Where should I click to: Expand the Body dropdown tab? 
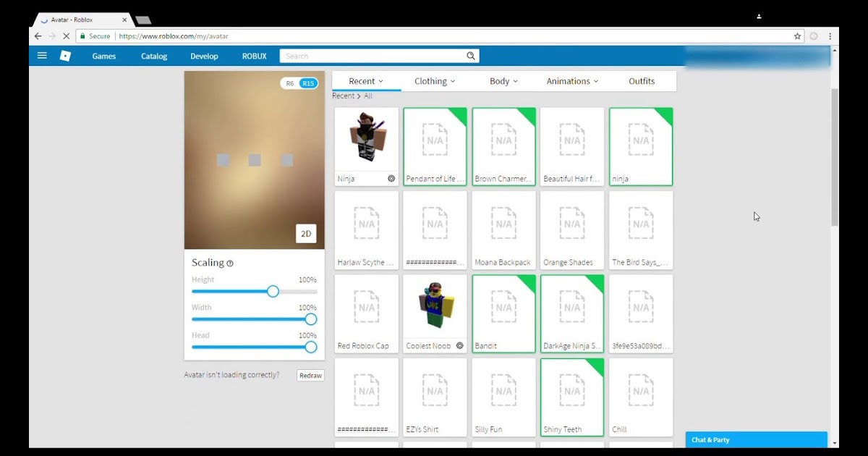pos(503,81)
